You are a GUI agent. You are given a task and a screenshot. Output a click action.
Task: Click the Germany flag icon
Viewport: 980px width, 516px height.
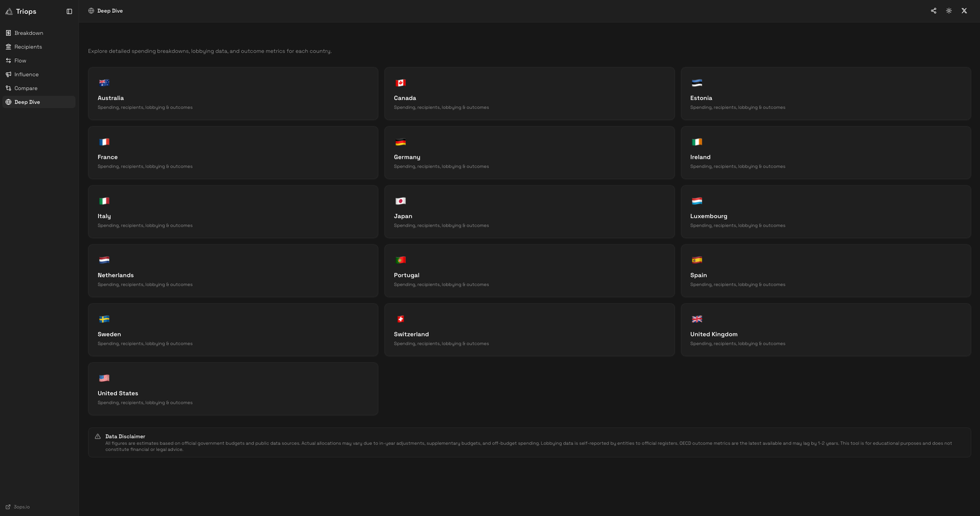click(401, 142)
